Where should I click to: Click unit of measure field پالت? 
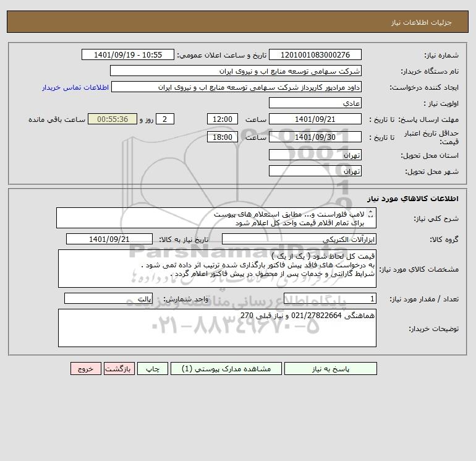[108, 298]
